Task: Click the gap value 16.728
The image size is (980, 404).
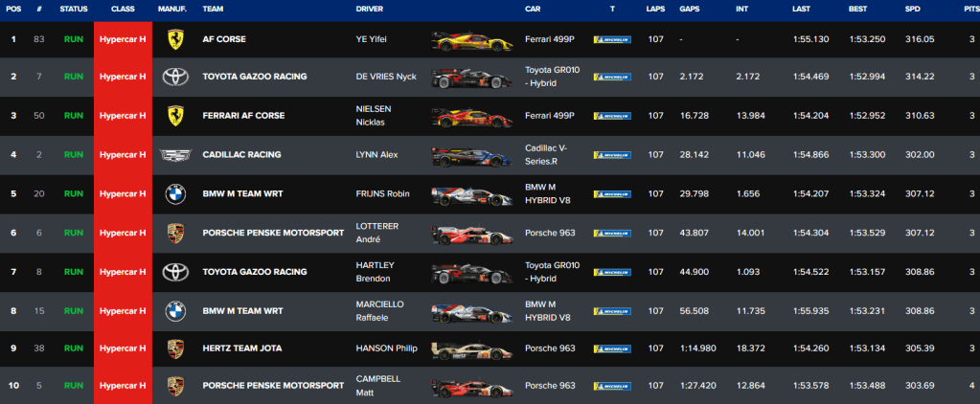Action: pos(694,116)
